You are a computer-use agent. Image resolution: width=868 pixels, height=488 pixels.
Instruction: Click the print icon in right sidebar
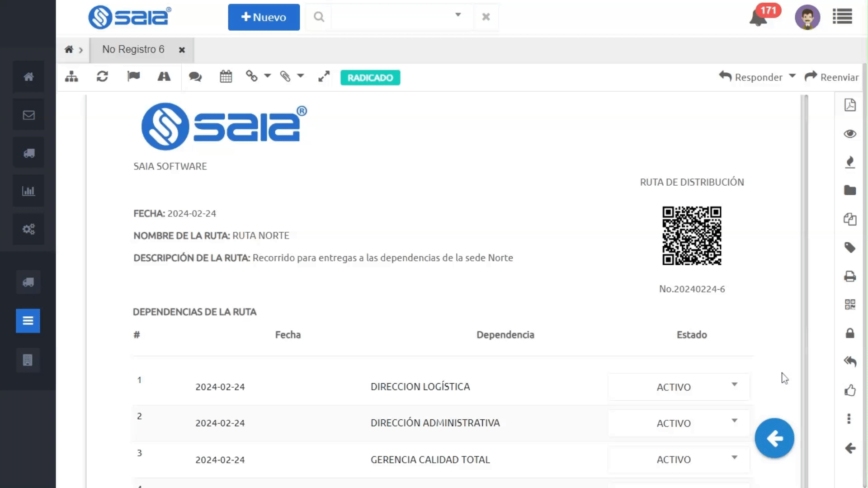click(x=850, y=277)
